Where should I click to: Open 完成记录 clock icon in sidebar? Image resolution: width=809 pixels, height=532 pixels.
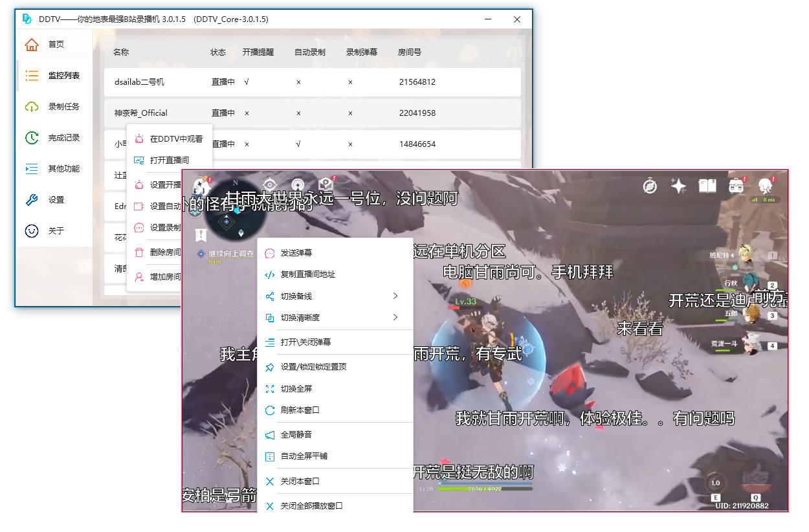32,138
